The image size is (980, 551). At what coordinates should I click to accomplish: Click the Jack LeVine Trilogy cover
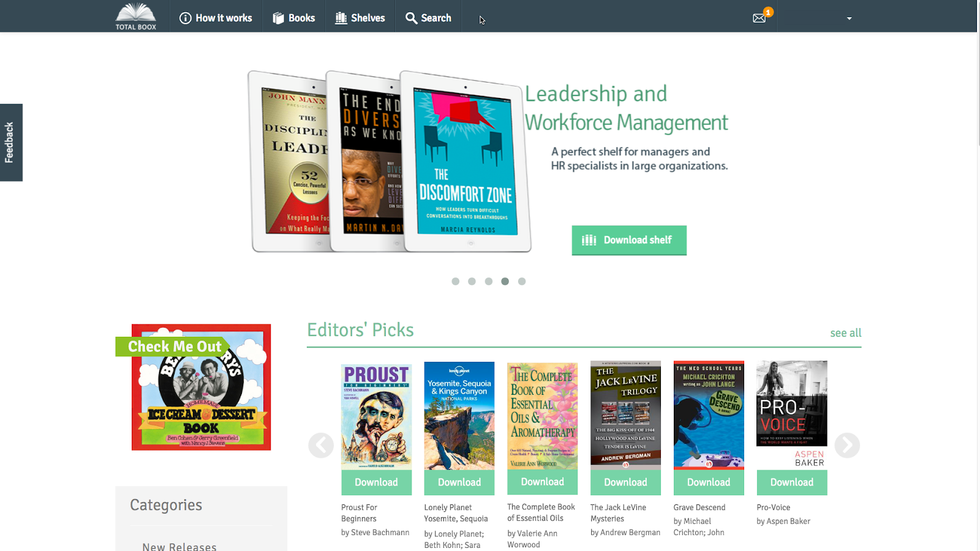click(625, 415)
